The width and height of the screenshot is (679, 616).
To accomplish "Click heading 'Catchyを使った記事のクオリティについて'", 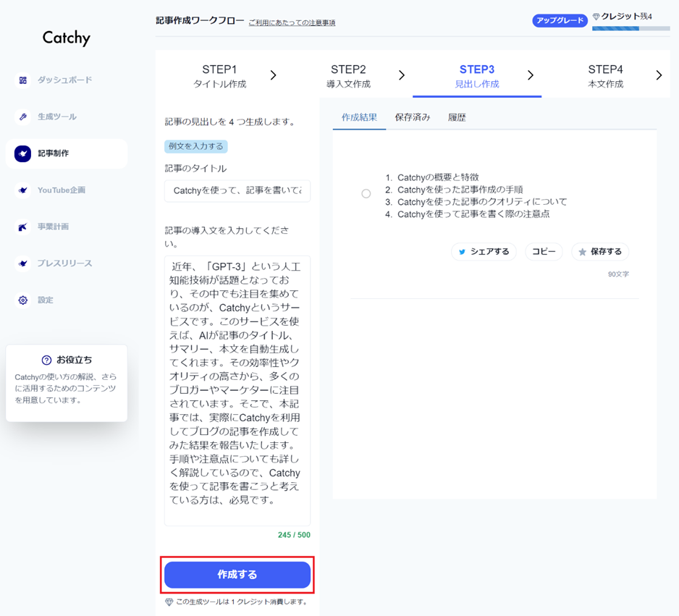I will [482, 202].
